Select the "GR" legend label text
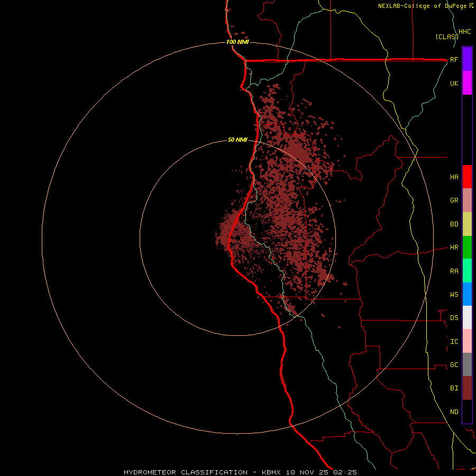The image size is (476, 476). [x=454, y=200]
